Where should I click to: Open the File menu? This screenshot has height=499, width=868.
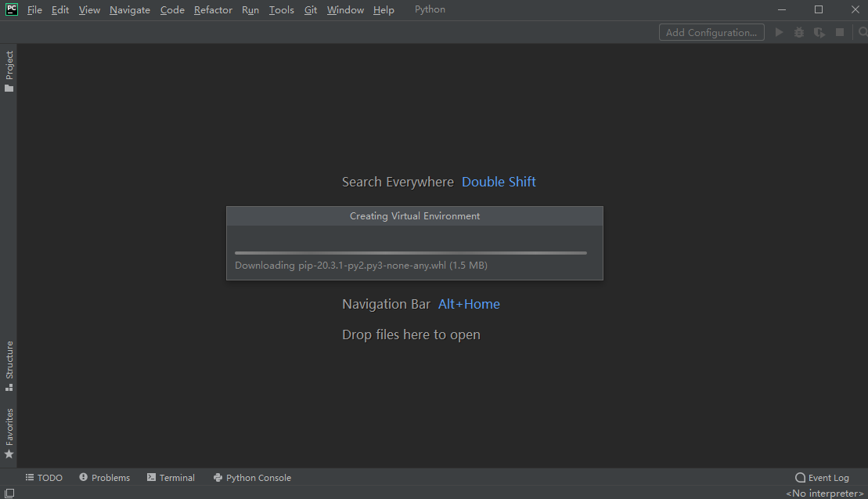[x=34, y=10]
